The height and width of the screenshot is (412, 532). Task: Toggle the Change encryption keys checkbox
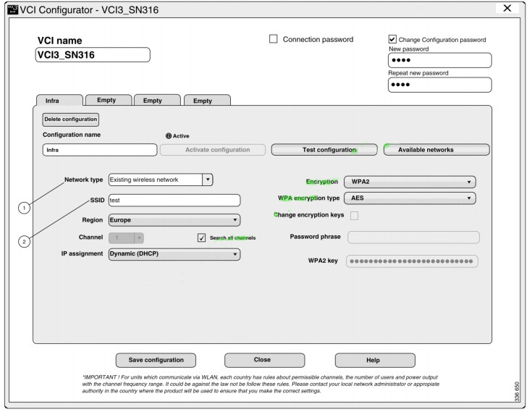[x=354, y=216]
